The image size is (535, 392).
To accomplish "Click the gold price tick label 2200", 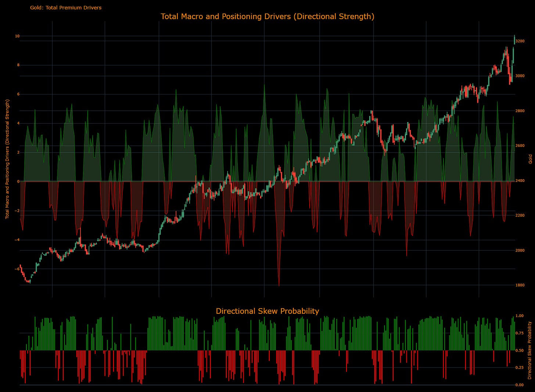I will coord(520,216).
